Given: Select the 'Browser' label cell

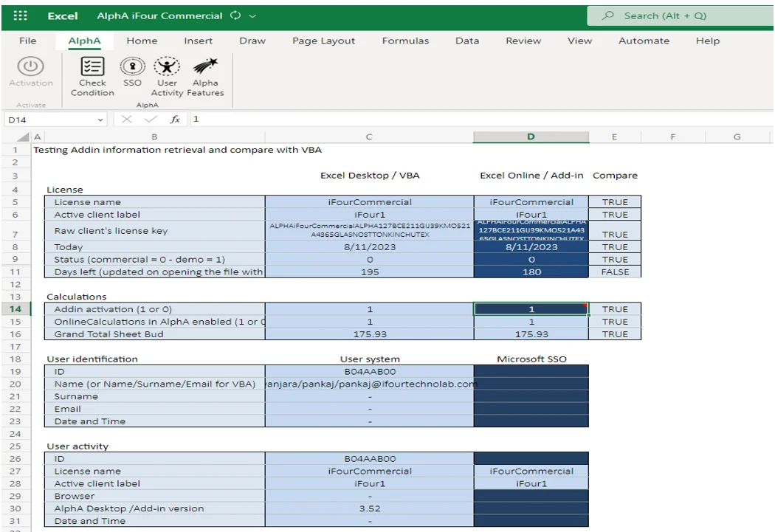Looking at the screenshot, I should [x=155, y=496].
